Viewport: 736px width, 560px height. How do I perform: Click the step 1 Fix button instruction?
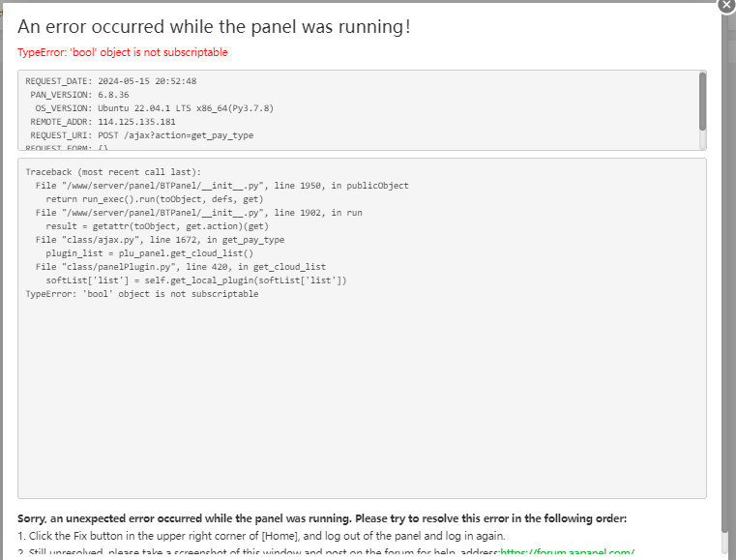(261, 535)
